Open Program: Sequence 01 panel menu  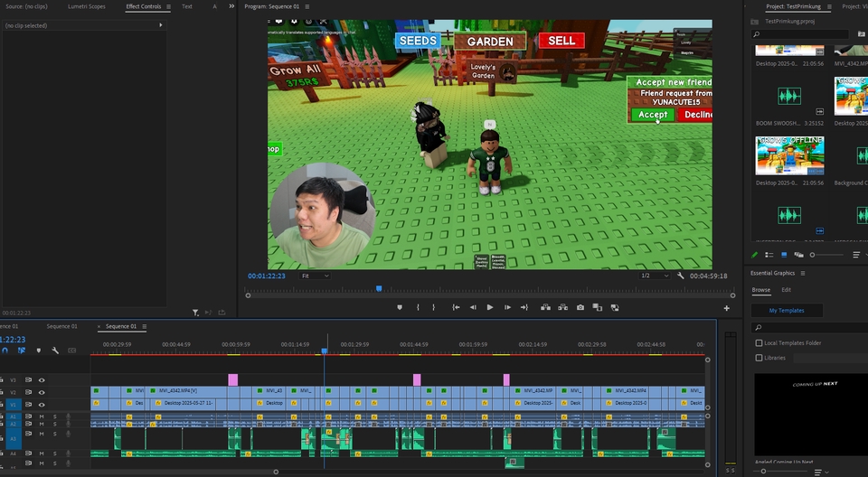pos(307,6)
